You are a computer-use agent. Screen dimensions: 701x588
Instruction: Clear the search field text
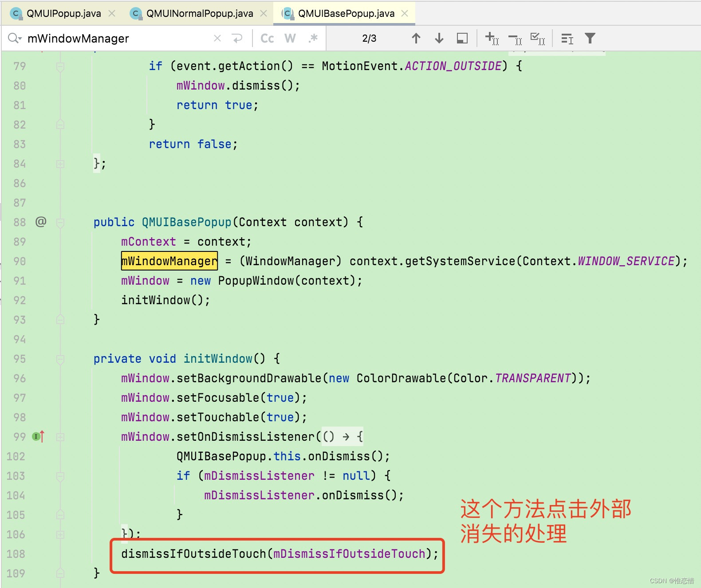coord(217,39)
